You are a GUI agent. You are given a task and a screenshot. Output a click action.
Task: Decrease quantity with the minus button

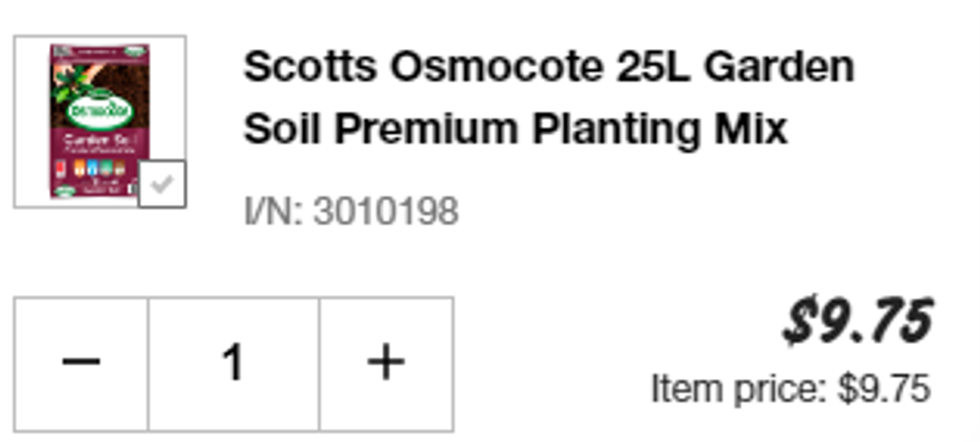[x=81, y=364]
